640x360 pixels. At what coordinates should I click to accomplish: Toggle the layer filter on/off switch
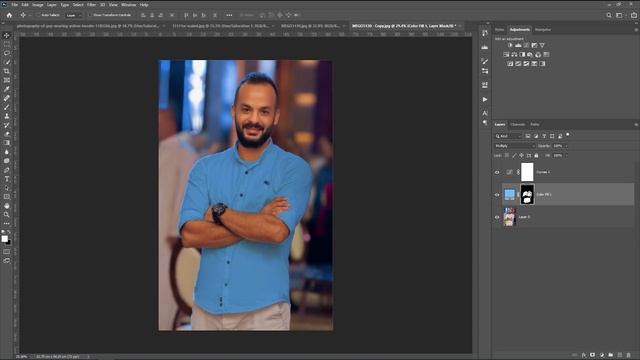[568, 135]
